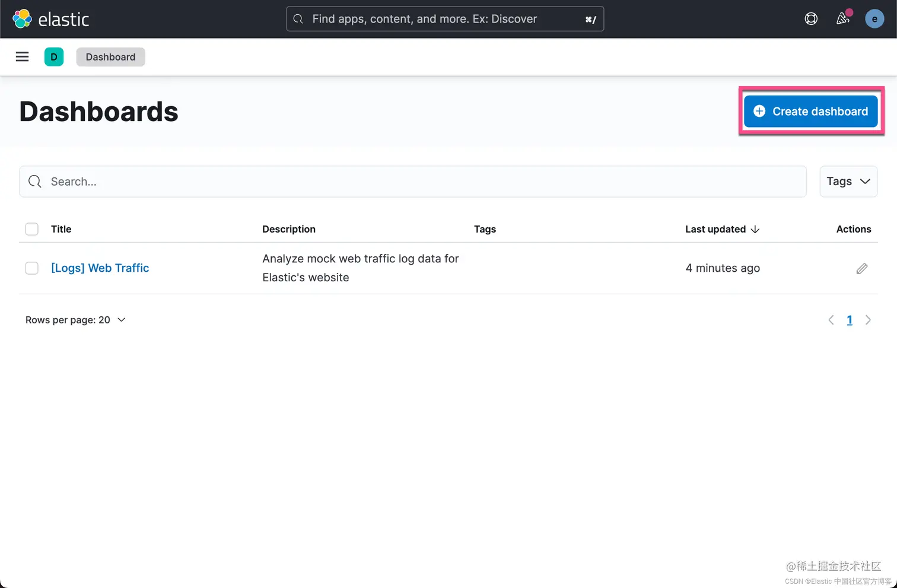897x588 pixels.
Task: Go to next page arrow
Action: [x=868, y=320]
